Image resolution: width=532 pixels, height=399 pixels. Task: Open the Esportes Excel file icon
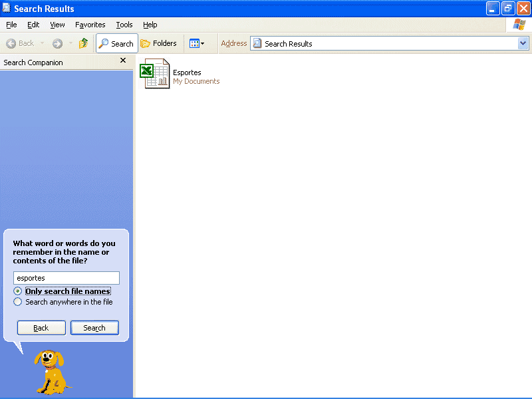(x=155, y=73)
